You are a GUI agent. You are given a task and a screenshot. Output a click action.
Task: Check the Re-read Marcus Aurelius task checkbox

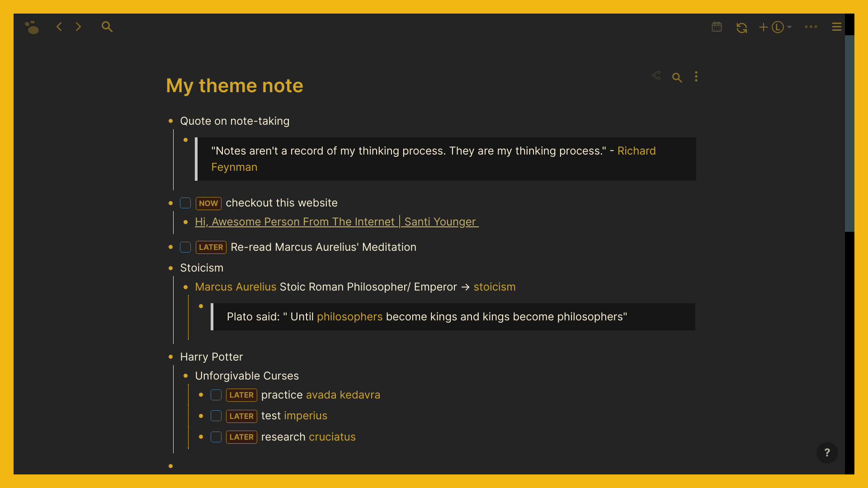point(185,247)
